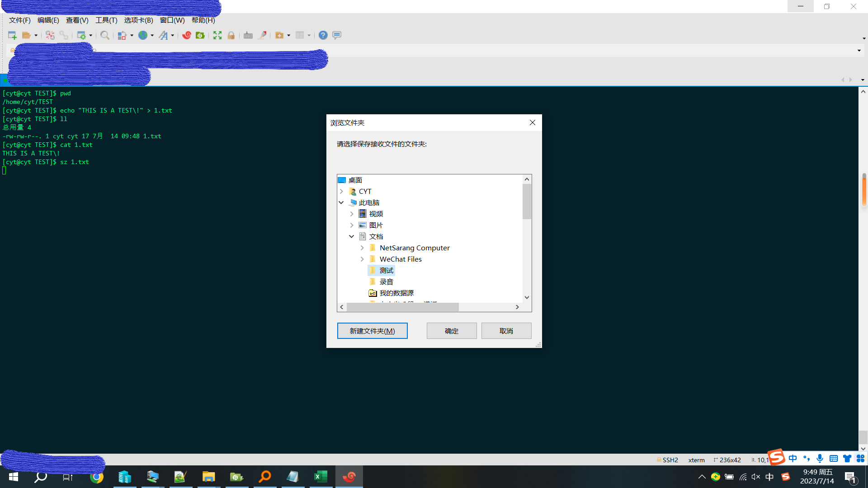
Task: Click the keyboard key-mapping icon
Action: [x=248, y=35]
